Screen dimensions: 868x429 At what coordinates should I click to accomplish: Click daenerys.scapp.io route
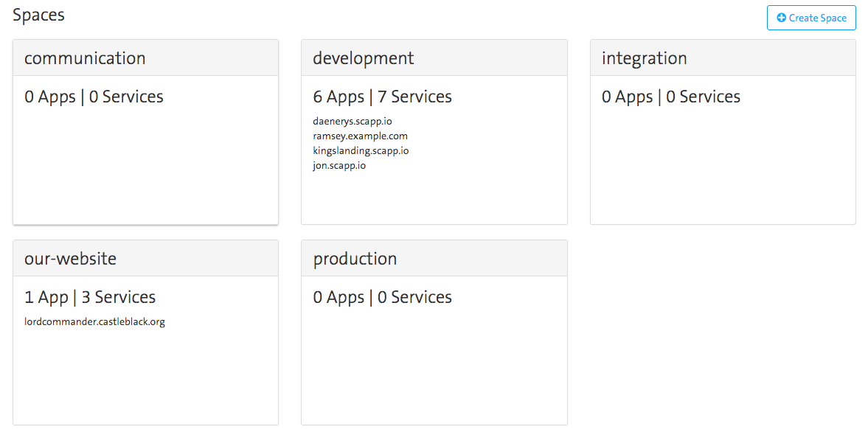click(x=353, y=121)
